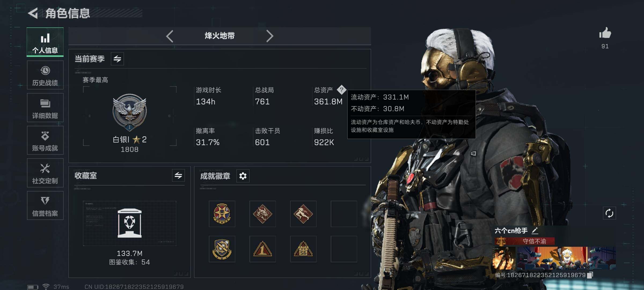The height and width of the screenshot is (290, 644).
Task: Go back from 角色信息 screen
Action: (33, 13)
